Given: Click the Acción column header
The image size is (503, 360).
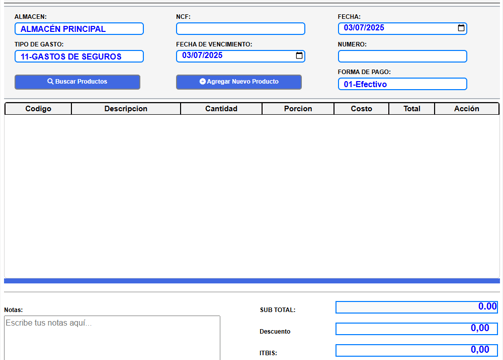Looking at the screenshot, I should click(x=467, y=109).
